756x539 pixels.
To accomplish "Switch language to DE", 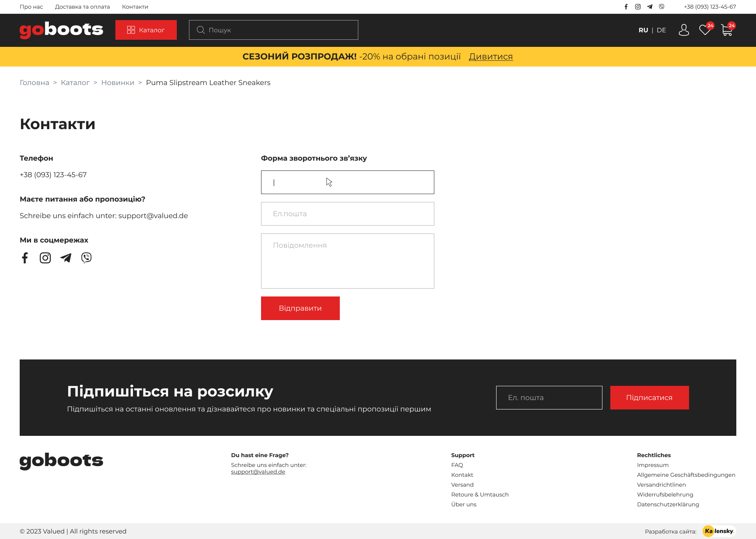I will click(x=661, y=30).
